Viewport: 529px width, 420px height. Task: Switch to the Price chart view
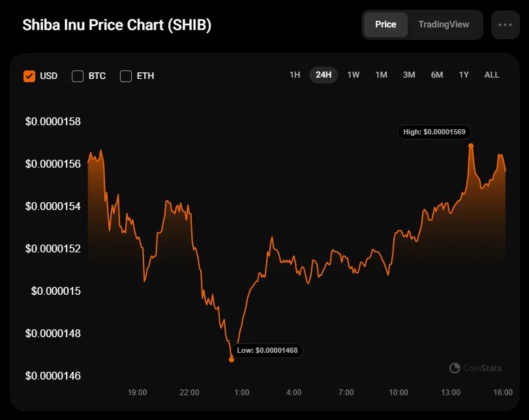point(385,24)
